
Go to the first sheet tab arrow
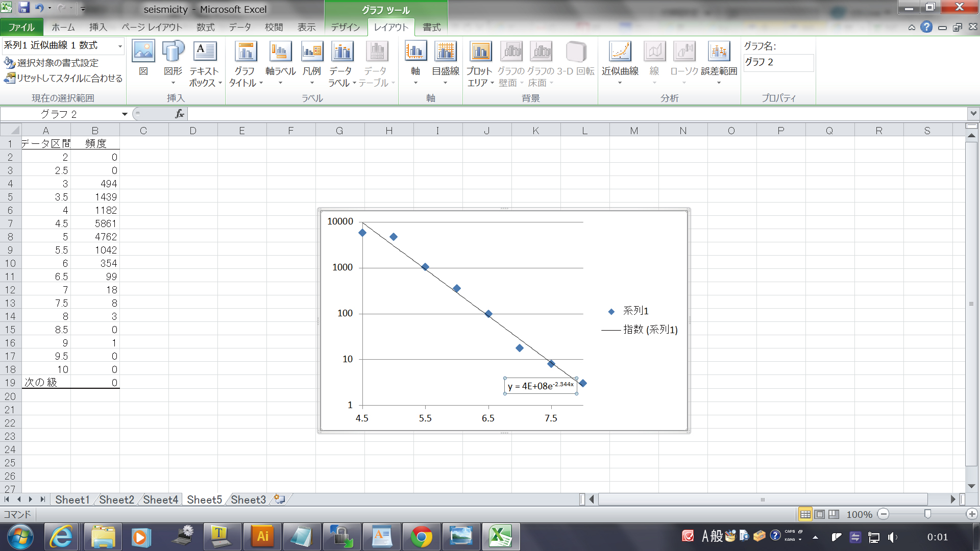pyautogui.click(x=7, y=499)
